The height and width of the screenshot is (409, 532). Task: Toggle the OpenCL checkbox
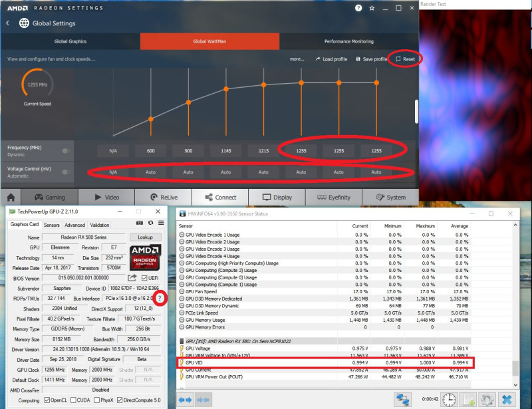click(x=47, y=400)
